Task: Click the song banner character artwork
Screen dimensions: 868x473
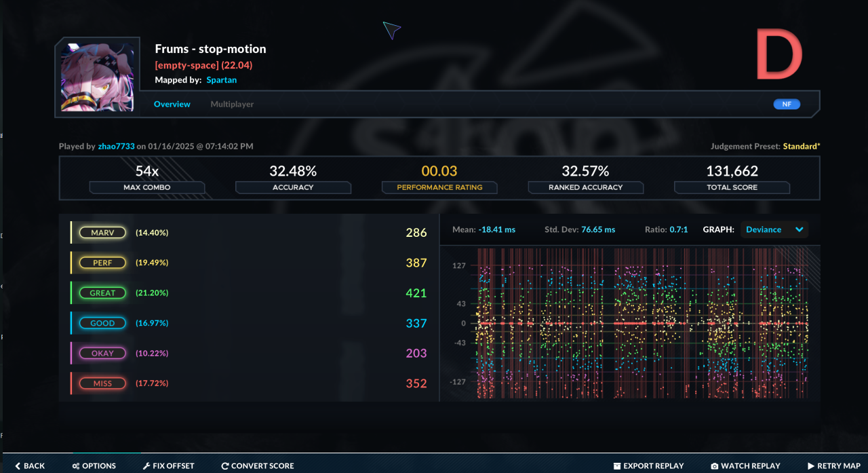Action: (x=97, y=78)
